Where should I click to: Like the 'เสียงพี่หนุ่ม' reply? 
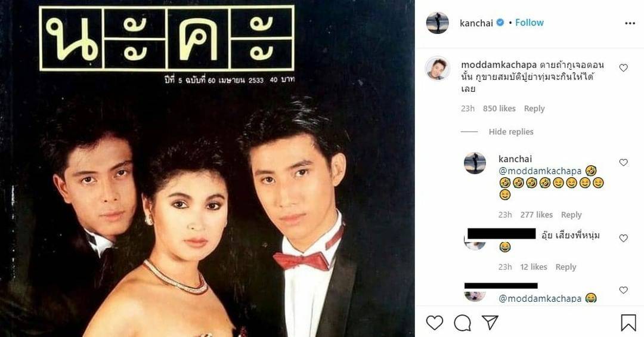[x=624, y=238]
